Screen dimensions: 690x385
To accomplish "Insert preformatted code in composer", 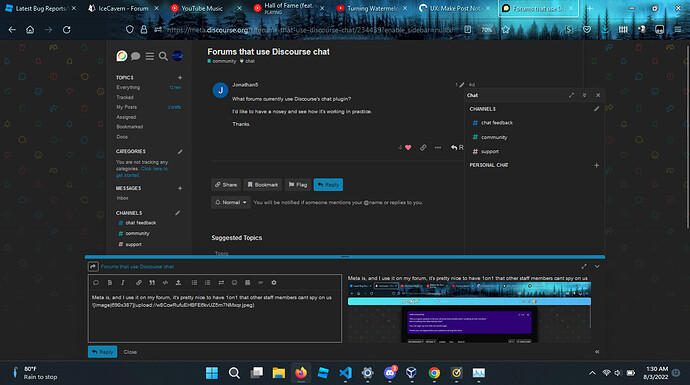I will click(x=165, y=282).
